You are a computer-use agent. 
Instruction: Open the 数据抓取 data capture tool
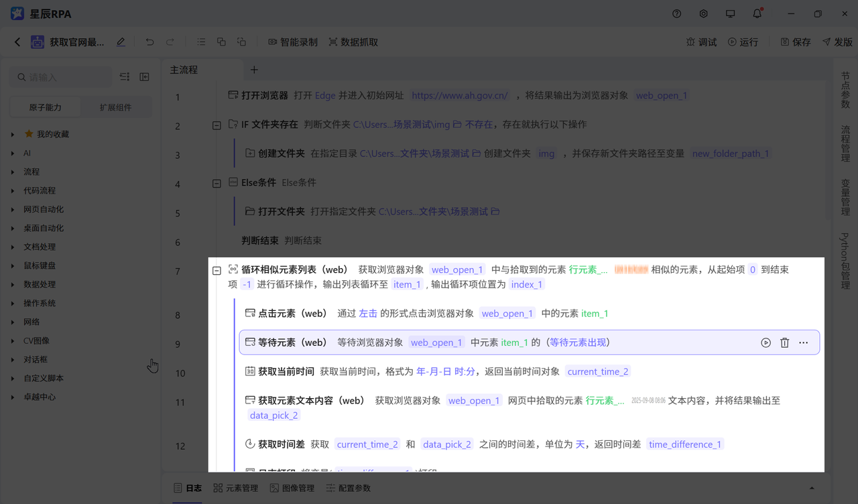click(x=354, y=42)
